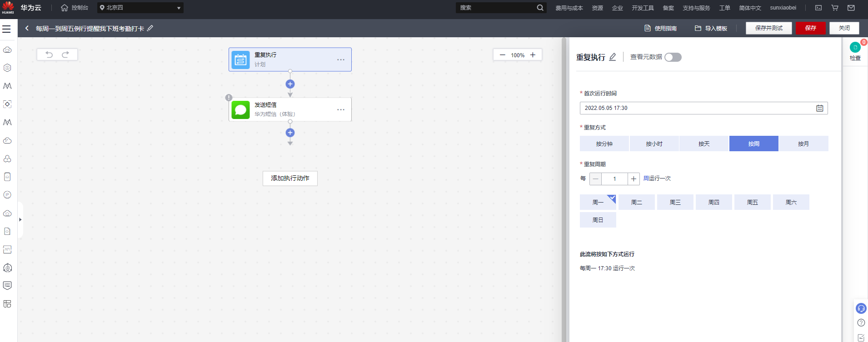Click the hexagon service icon in sidebar
The width and height of the screenshot is (868, 342).
click(x=7, y=68)
